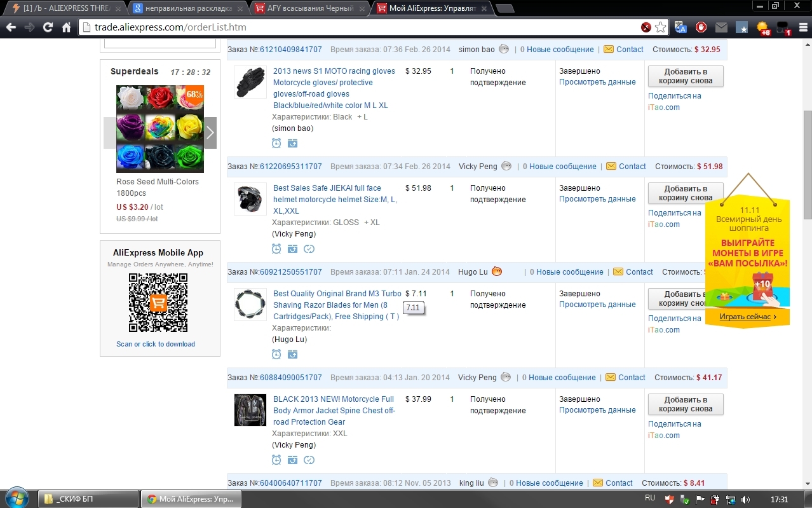This screenshot has width=812, height=508.
Task: Click Играть сейчас on the 11.11 banner
Action: point(748,317)
